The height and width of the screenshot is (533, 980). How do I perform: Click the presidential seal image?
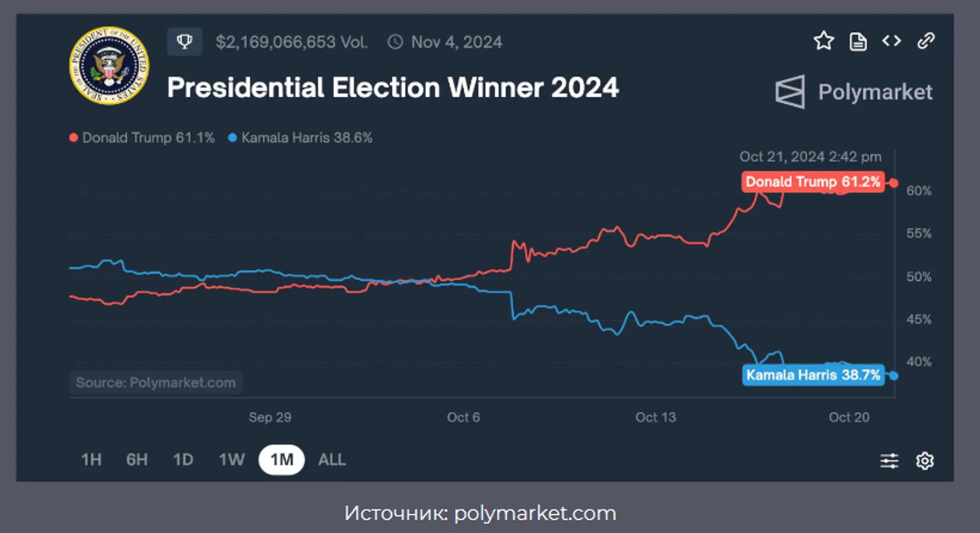109,66
